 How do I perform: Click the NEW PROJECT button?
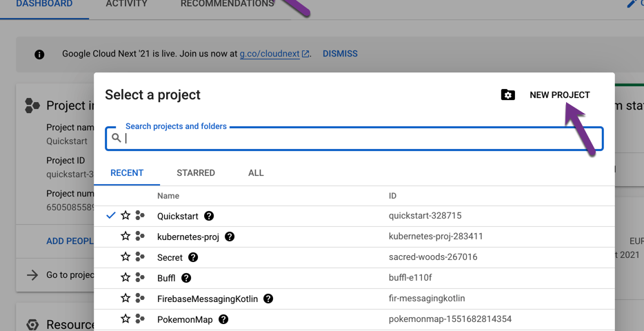559,95
